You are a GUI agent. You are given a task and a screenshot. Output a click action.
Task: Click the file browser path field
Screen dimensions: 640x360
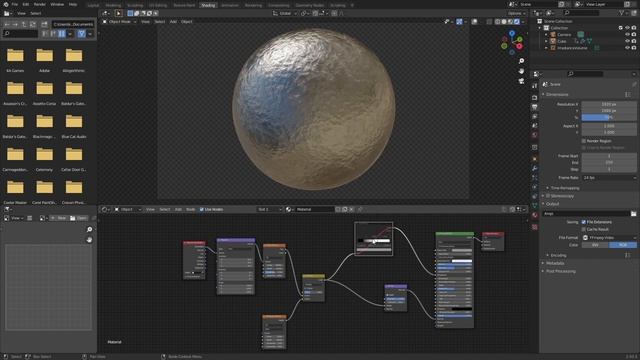(x=73, y=24)
